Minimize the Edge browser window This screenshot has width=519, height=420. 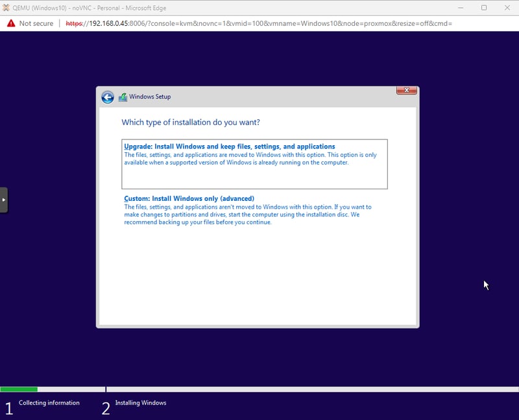pyautogui.click(x=459, y=7)
